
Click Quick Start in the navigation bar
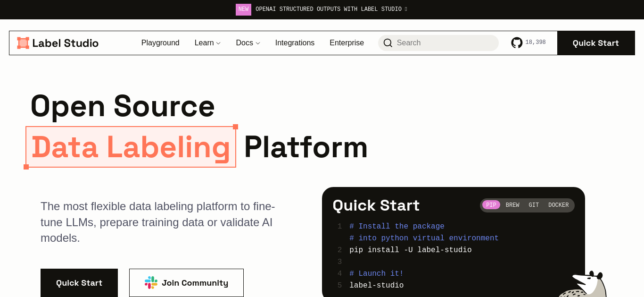click(x=596, y=43)
